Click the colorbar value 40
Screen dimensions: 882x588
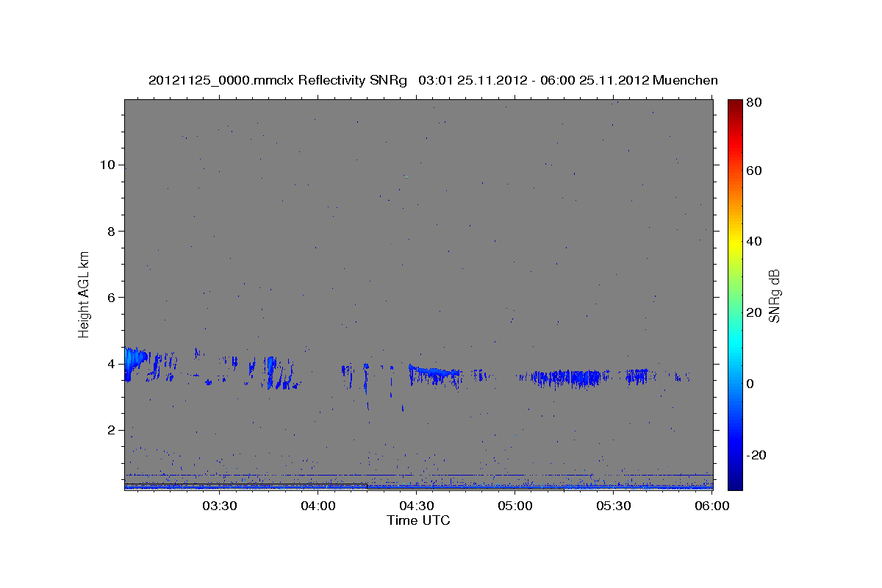pyautogui.click(x=754, y=241)
